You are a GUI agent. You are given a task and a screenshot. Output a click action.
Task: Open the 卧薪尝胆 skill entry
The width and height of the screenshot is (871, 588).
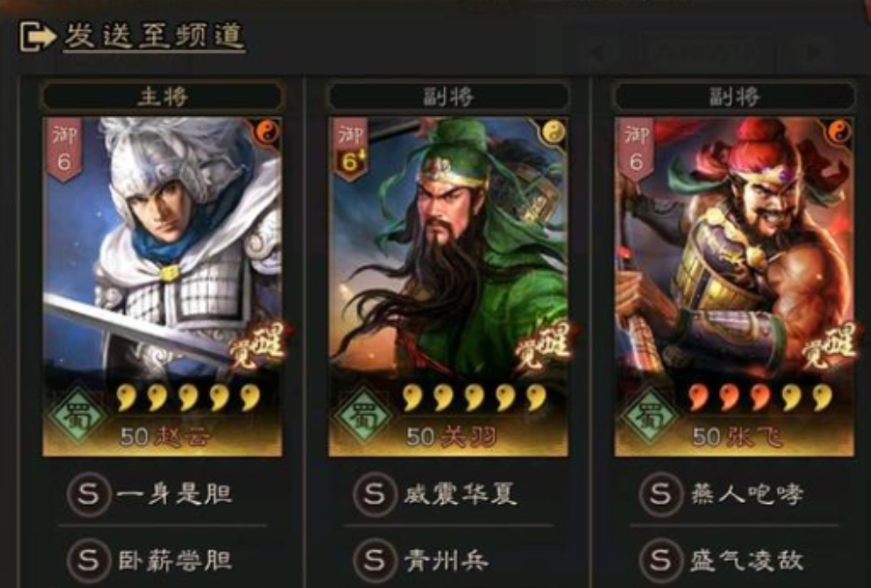point(150,560)
